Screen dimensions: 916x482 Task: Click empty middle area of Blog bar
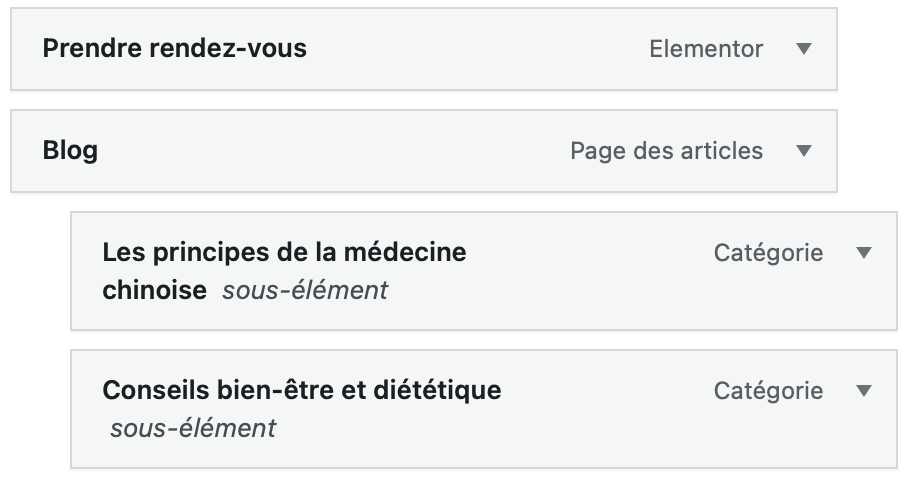click(330, 151)
